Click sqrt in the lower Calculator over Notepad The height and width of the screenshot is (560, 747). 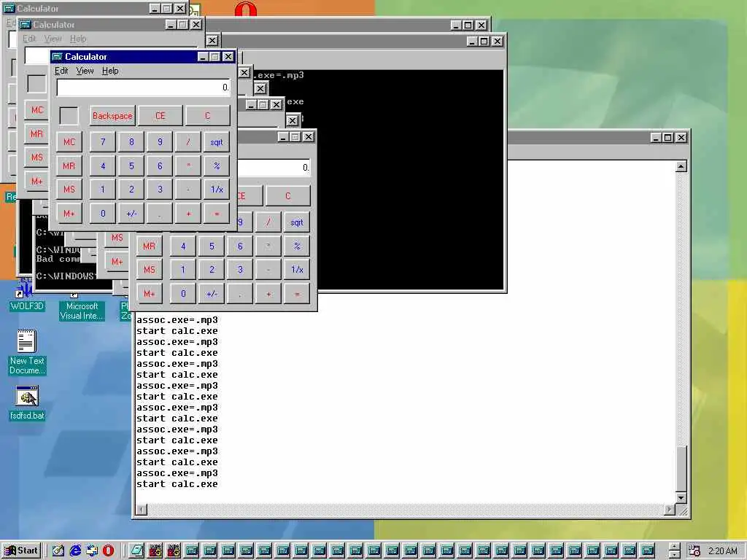297,222
